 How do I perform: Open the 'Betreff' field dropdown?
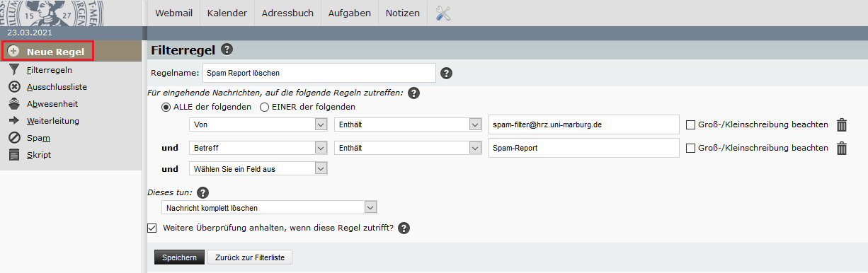[258, 148]
